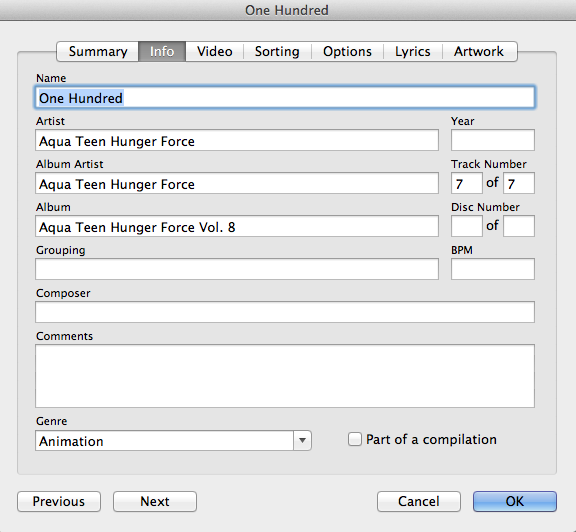Click the Album text field
The width and height of the screenshot is (576, 532).
pos(237,226)
